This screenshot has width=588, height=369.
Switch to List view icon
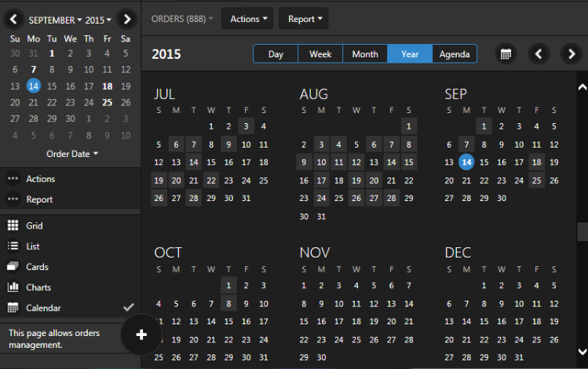13,247
